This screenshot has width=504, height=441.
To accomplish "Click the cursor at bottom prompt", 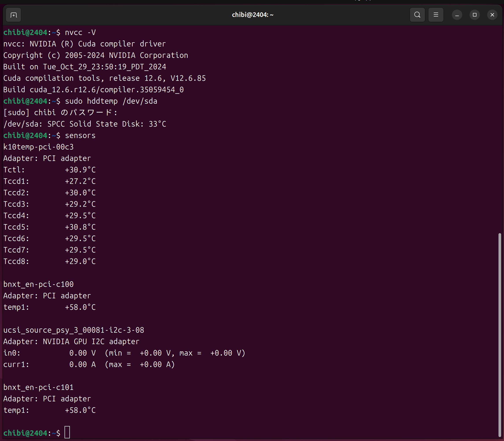I will (x=67, y=432).
